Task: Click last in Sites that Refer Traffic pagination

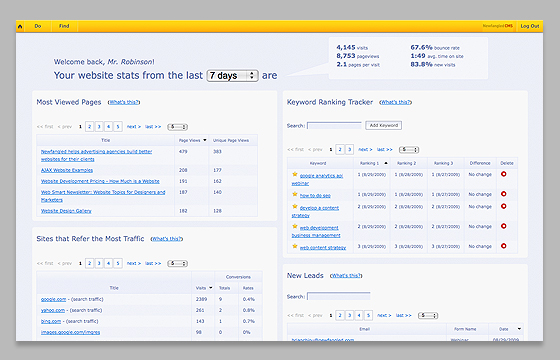Action: [153, 264]
